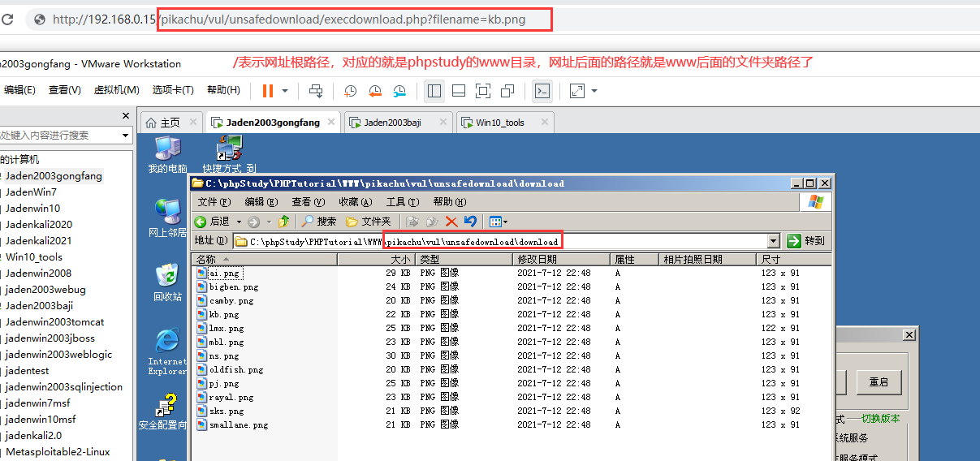Click the 转到 Go button
980x461 pixels.
805,241
